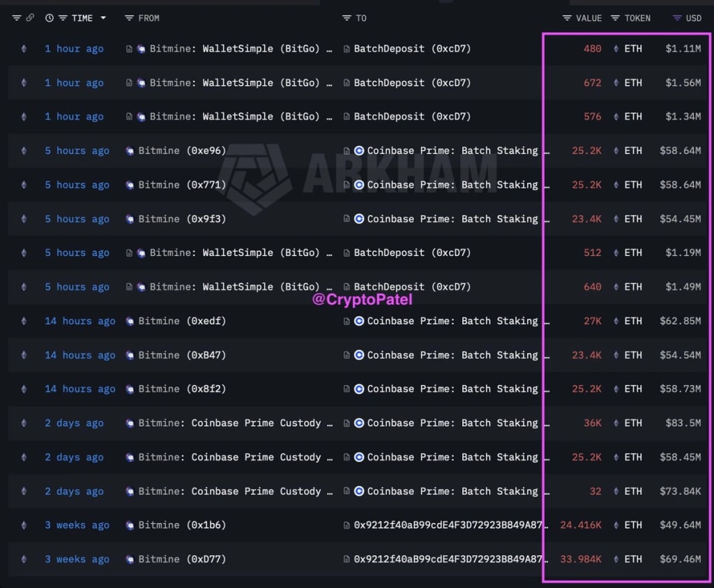Select the $83.5M USD cell

[683, 423]
